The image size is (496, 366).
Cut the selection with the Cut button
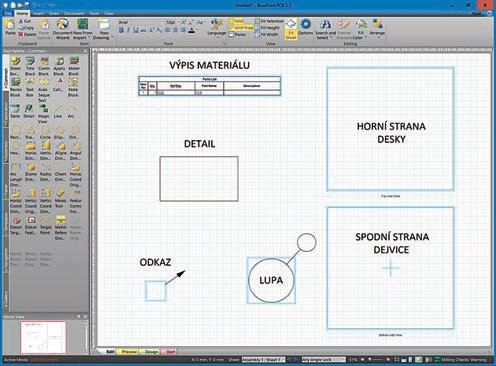[25, 21]
